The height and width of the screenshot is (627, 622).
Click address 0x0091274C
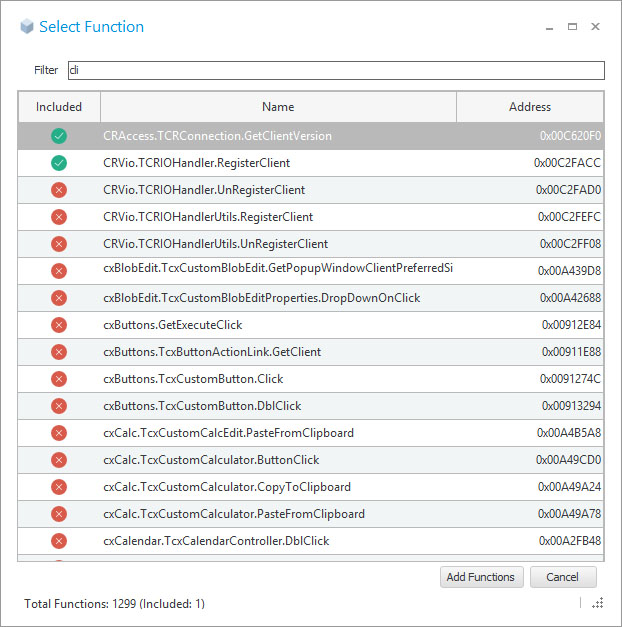(x=570, y=379)
